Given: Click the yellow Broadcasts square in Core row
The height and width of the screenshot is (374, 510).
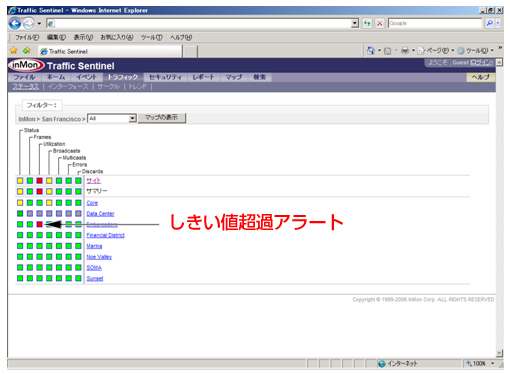Looking at the screenshot, I should pyautogui.click(x=49, y=203).
